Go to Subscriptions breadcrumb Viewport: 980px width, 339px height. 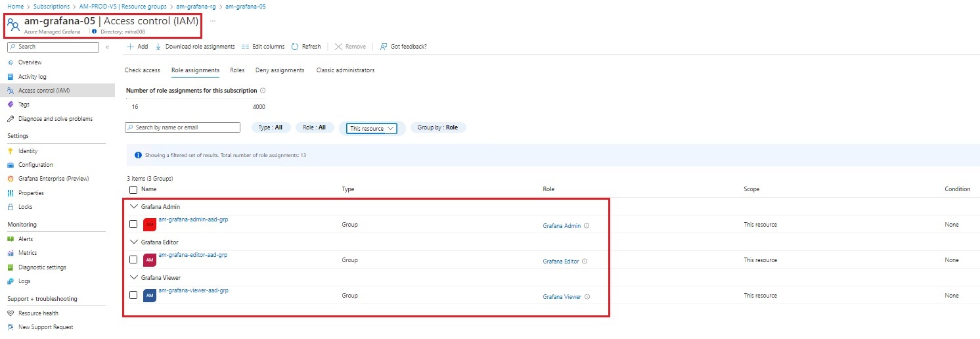[x=51, y=6]
